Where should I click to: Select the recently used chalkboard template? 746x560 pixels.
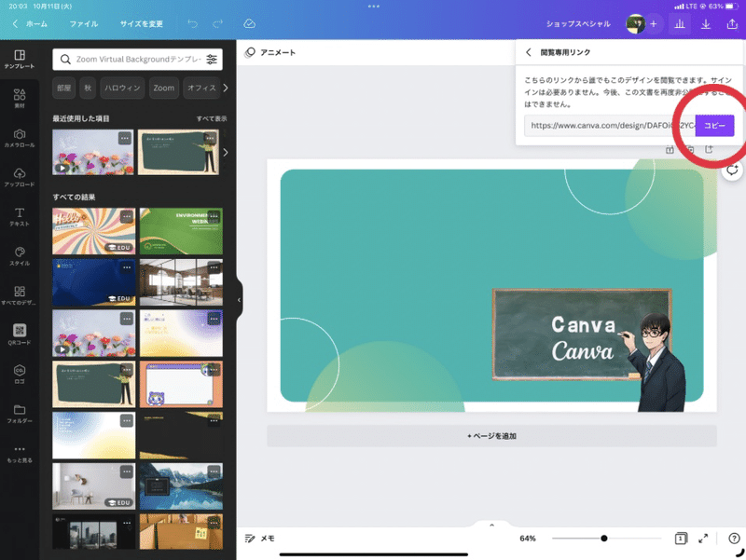pos(178,152)
